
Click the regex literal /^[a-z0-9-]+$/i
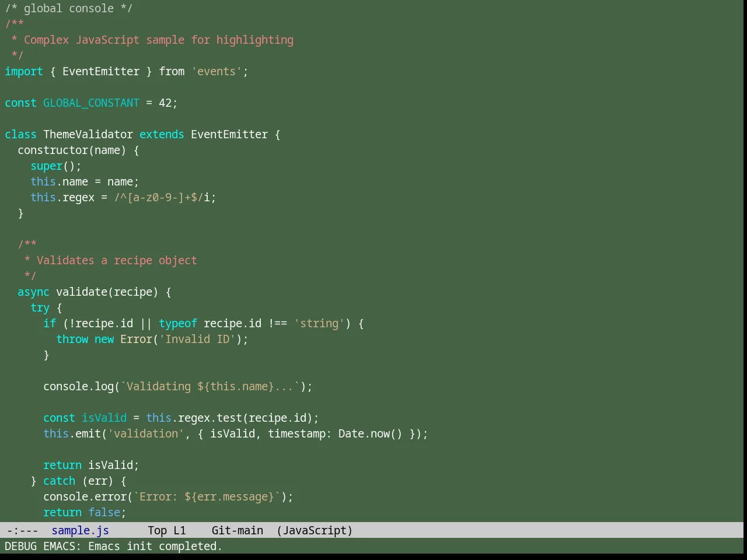click(162, 197)
